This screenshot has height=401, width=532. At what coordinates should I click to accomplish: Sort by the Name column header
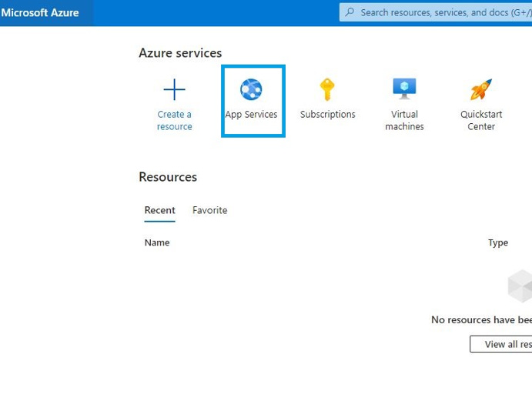(157, 242)
